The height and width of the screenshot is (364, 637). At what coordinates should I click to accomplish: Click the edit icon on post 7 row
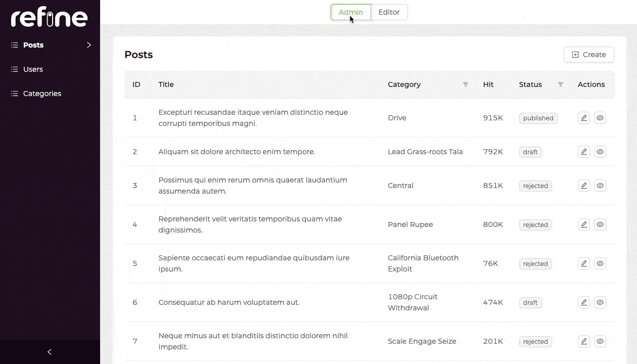pos(584,341)
